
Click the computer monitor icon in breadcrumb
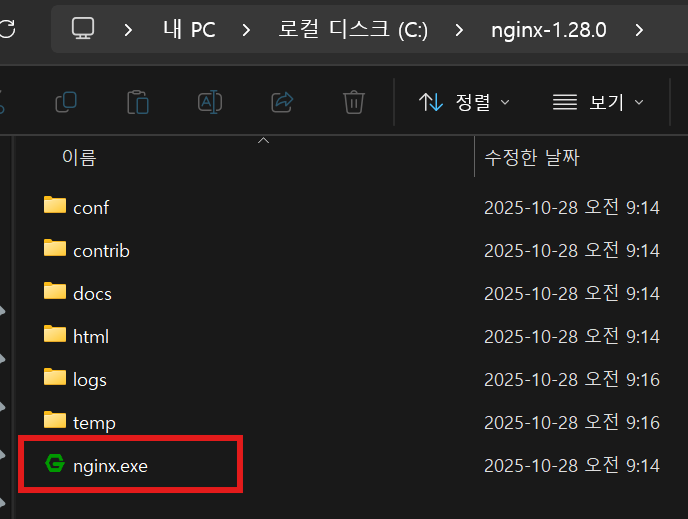[83, 29]
